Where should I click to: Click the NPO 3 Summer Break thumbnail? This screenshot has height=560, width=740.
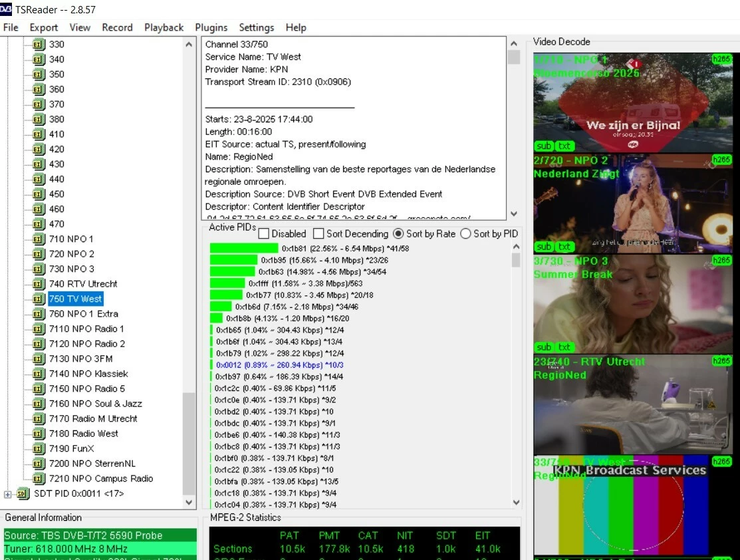[633, 304]
